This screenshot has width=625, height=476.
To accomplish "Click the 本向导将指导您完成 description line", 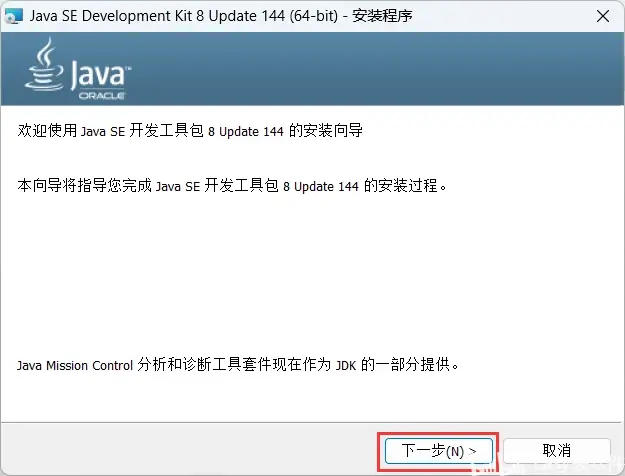I will [x=85, y=186].
